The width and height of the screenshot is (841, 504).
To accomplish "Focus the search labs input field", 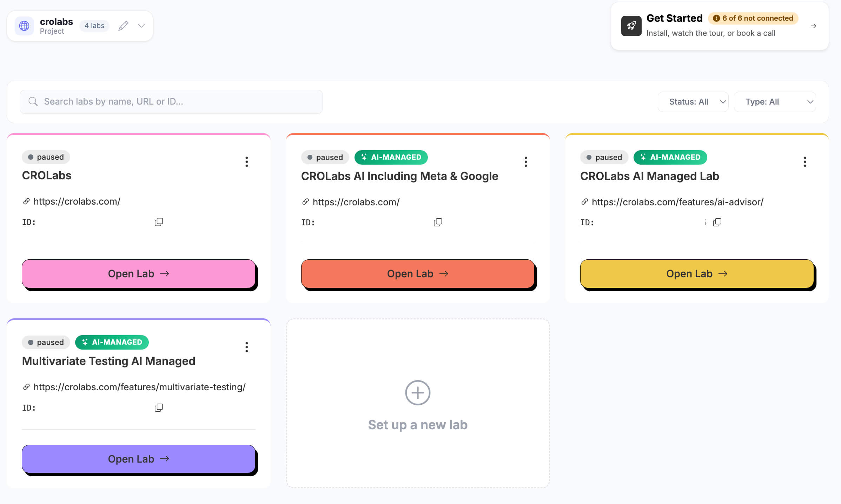I will tap(171, 102).
